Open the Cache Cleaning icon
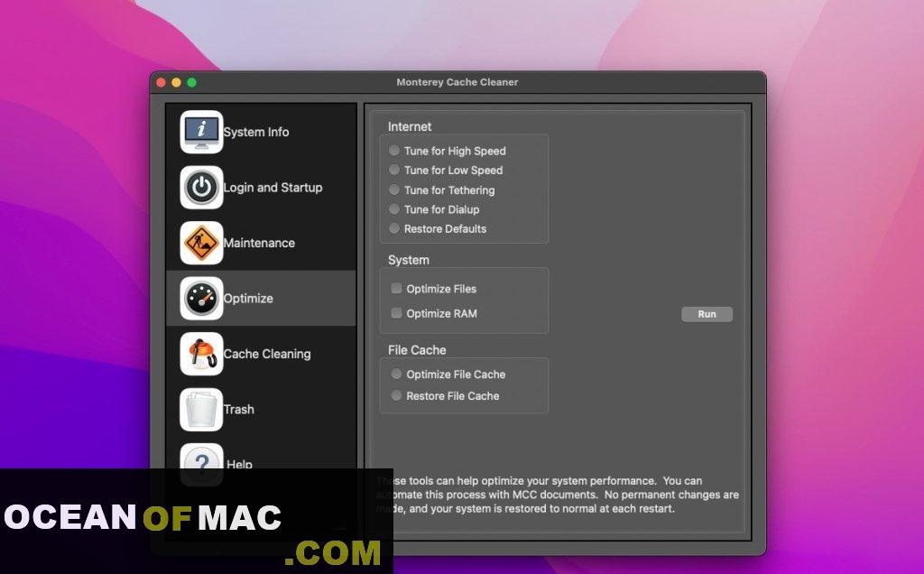This screenshot has height=574, width=924. [201, 354]
